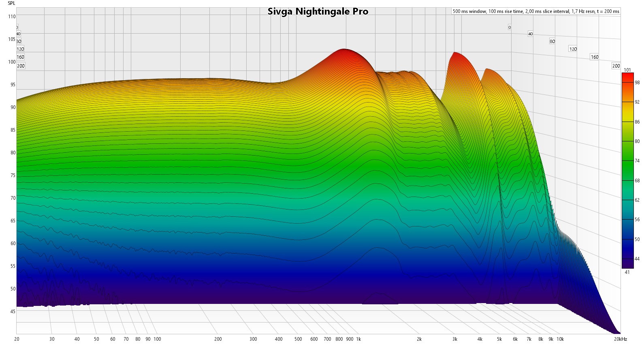Click the 300 label on the frequency axis
Image resolution: width=644 pixels, height=344 pixels.
[253, 339]
